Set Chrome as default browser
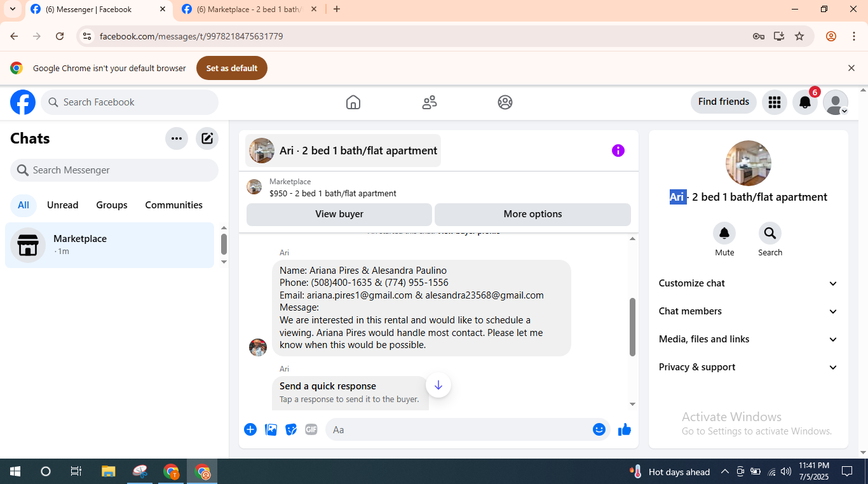868x484 pixels. [232, 68]
